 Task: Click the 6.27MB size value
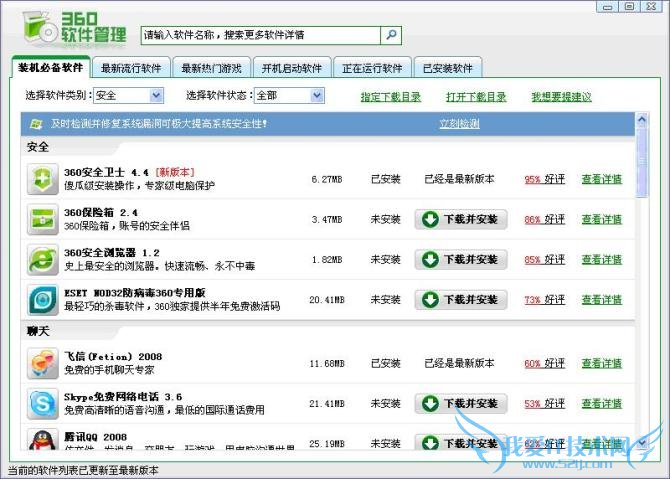pyautogui.click(x=327, y=179)
